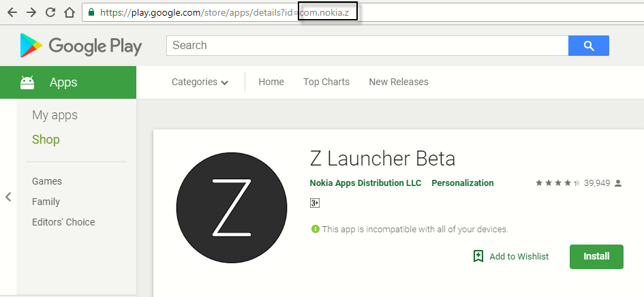This screenshot has width=644, height=297.
Task: Click the 39,949 ratings count
Action: click(597, 183)
